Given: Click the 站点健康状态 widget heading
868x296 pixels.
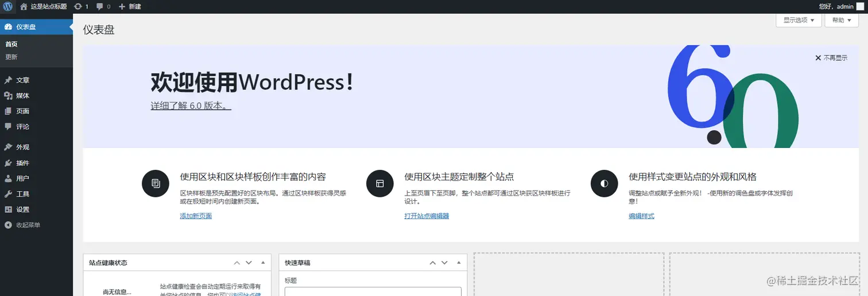Looking at the screenshot, I should click(x=108, y=263).
